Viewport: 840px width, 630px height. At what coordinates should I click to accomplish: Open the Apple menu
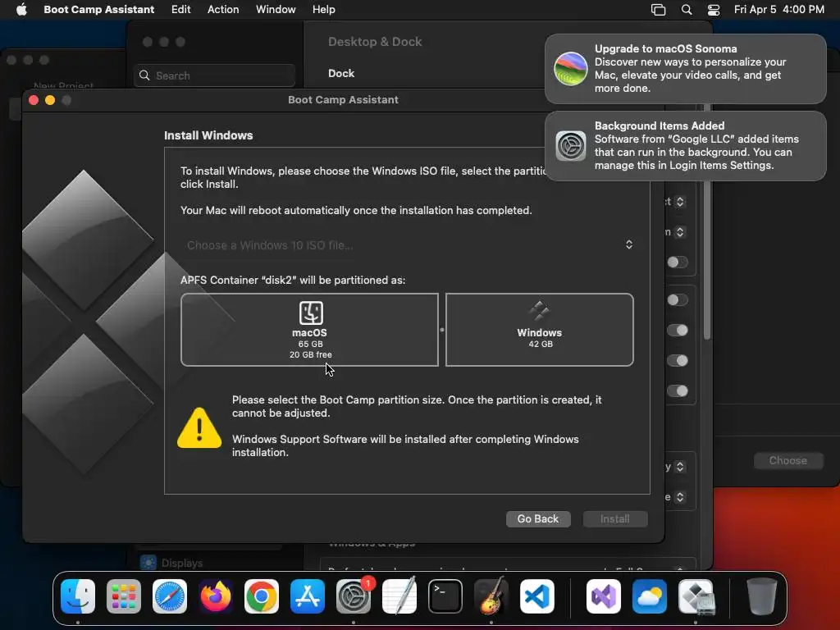click(x=21, y=9)
